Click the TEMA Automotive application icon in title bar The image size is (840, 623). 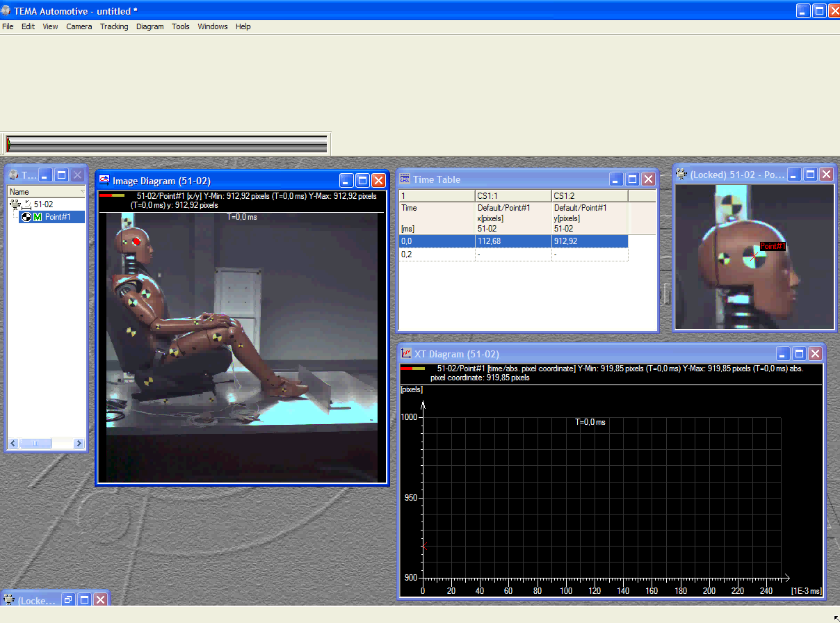[x=7, y=10]
